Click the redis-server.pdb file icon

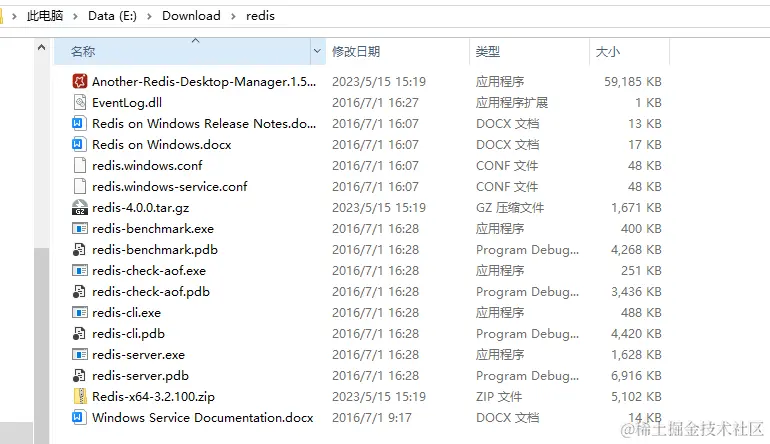[79, 375]
